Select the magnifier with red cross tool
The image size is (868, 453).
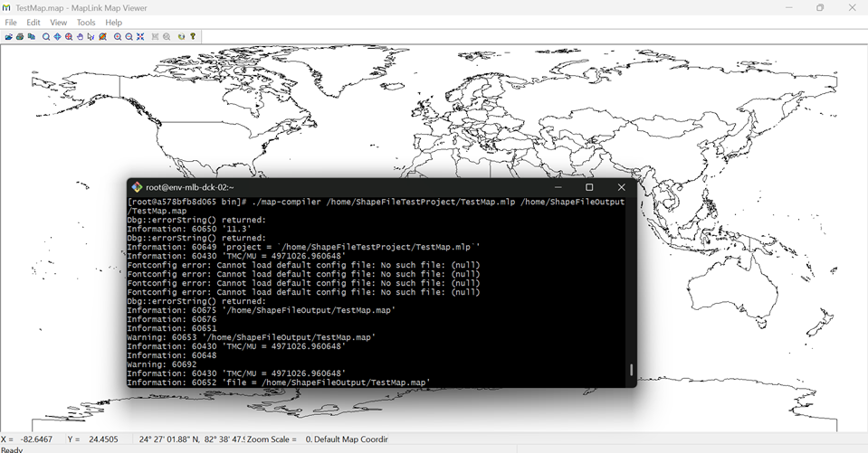point(69,36)
